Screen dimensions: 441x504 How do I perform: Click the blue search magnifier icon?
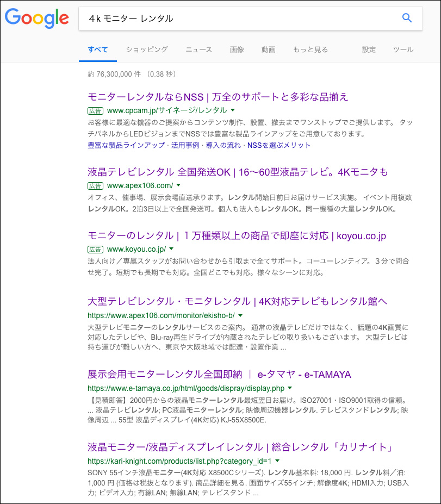coord(407,18)
